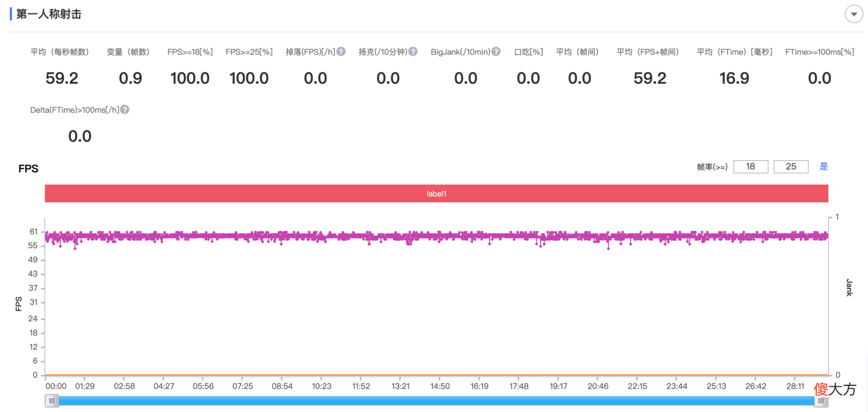This screenshot has height=412, width=868.
Task: Click the 28:11 time marker on the x-axis
Action: point(795,386)
